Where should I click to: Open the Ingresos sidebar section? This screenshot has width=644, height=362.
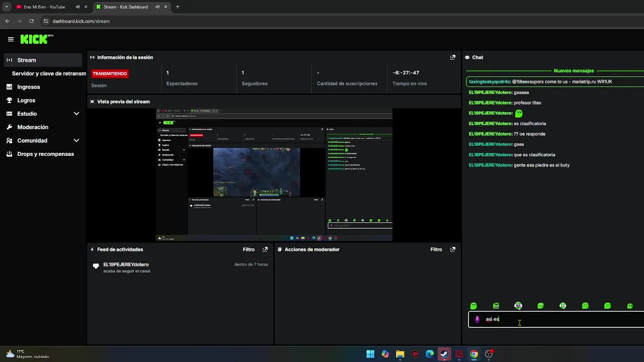pyautogui.click(x=28, y=87)
